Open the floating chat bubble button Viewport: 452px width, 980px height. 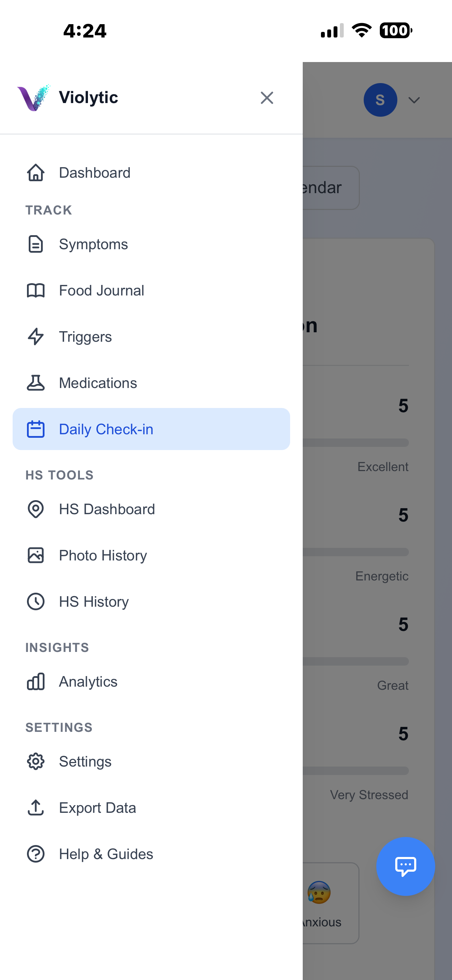(406, 866)
